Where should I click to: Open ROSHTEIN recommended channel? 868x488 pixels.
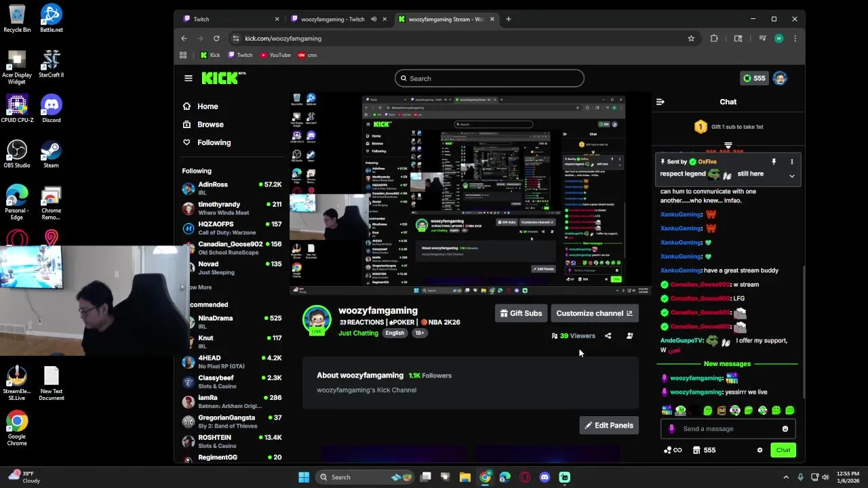[x=231, y=441]
